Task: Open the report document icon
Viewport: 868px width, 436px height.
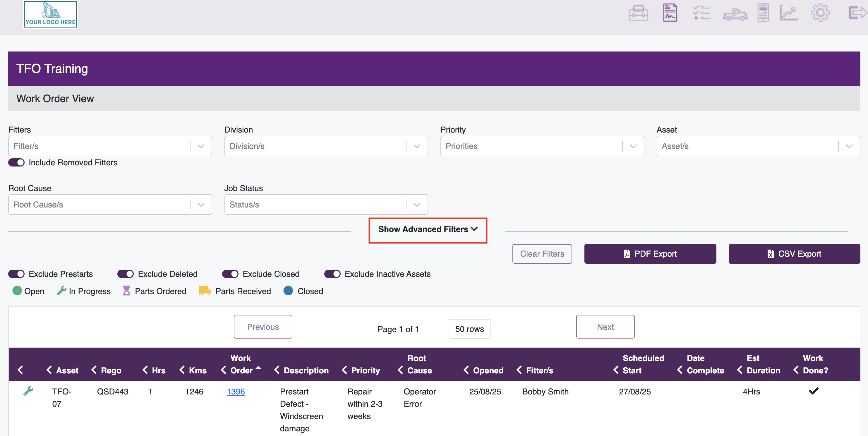Action: (670, 13)
